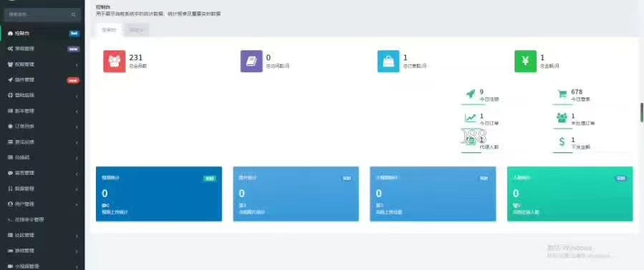Click the group icon for 权限管理

tap(10, 64)
